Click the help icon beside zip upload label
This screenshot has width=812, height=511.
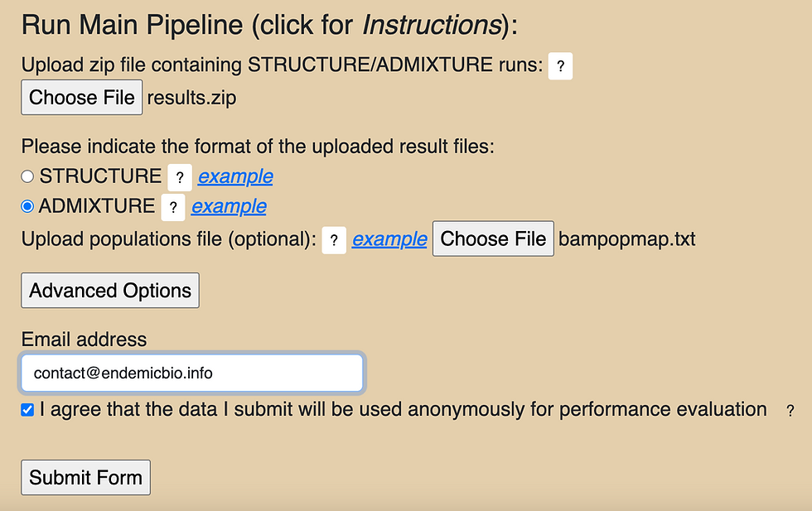coord(561,66)
